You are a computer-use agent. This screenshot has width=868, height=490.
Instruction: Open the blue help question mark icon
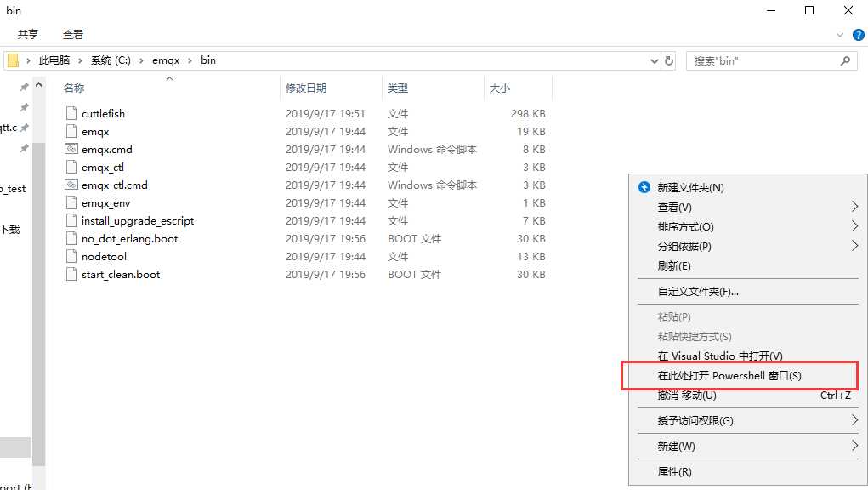click(858, 35)
